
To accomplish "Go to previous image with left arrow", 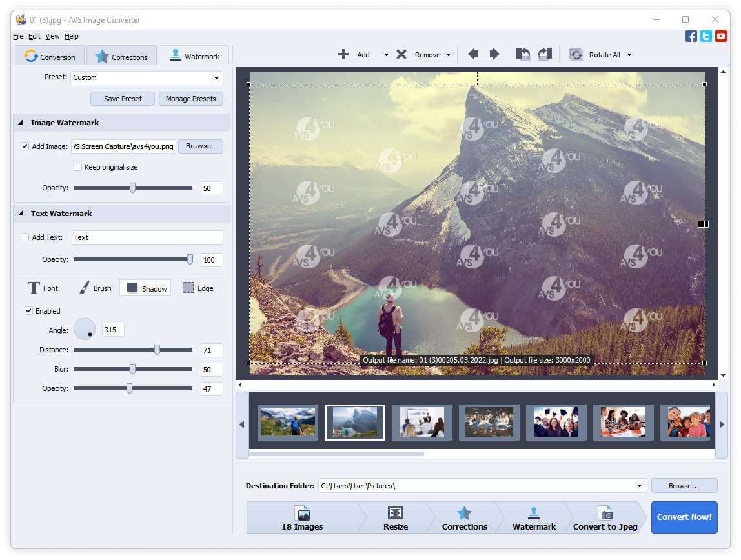I will (x=472, y=54).
